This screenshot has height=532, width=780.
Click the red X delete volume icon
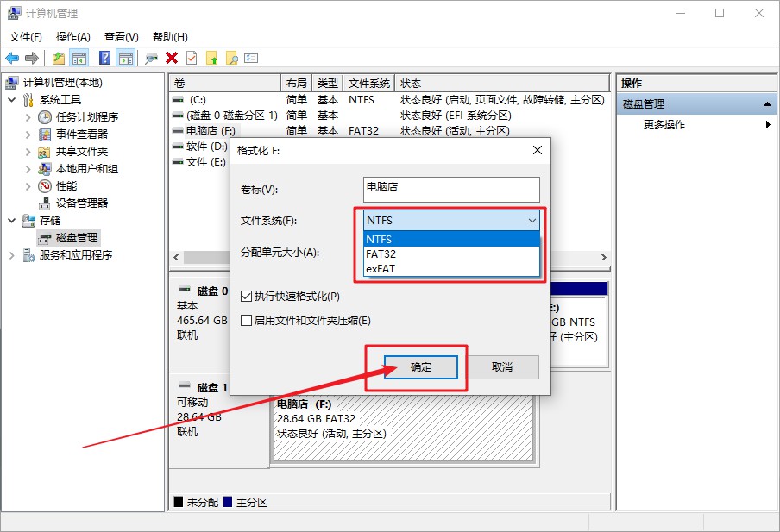[x=172, y=58]
